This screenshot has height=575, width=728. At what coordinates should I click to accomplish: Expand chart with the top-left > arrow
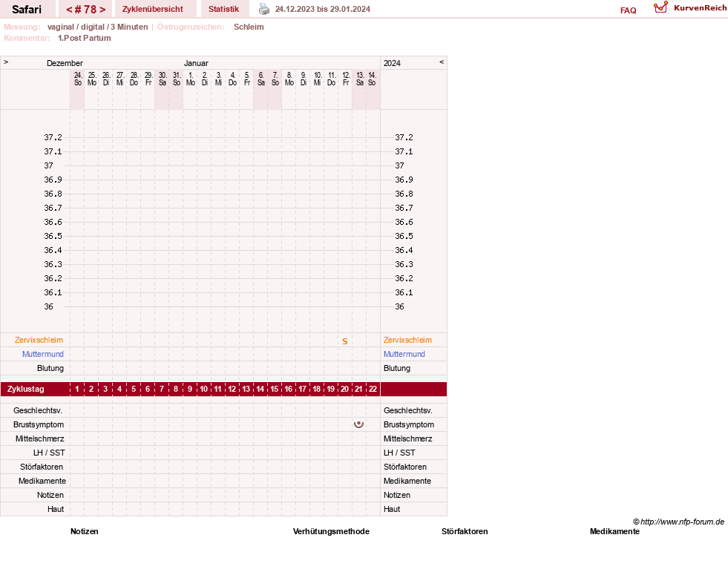click(6, 62)
